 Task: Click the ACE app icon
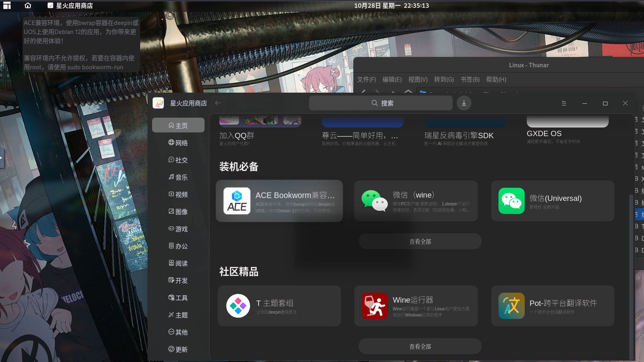pyautogui.click(x=237, y=201)
